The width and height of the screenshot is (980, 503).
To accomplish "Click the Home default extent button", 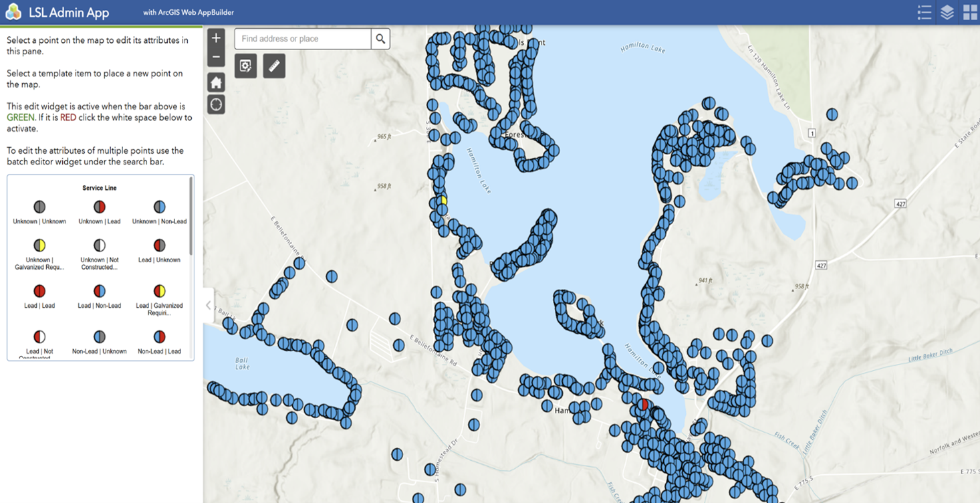I will pyautogui.click(x=215, y=82).
